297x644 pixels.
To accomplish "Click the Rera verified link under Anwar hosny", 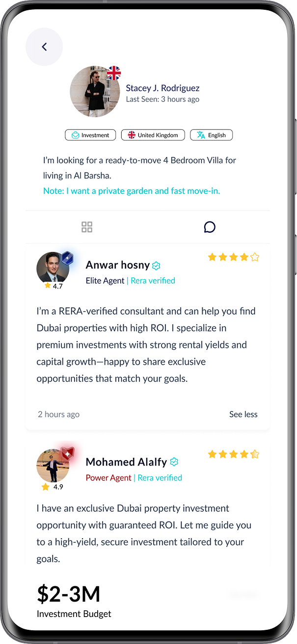I will 153,280.
